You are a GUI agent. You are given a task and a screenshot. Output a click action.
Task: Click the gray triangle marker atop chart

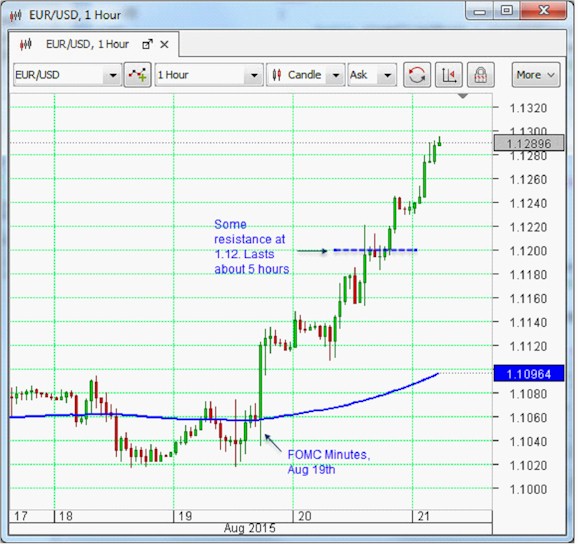point(463,96)
